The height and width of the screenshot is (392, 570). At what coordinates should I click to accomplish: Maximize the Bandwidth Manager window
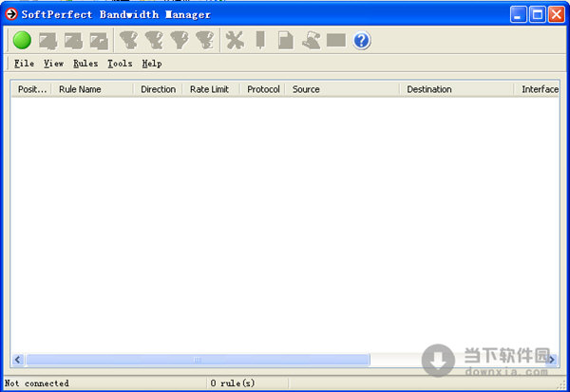pos(538,14)
